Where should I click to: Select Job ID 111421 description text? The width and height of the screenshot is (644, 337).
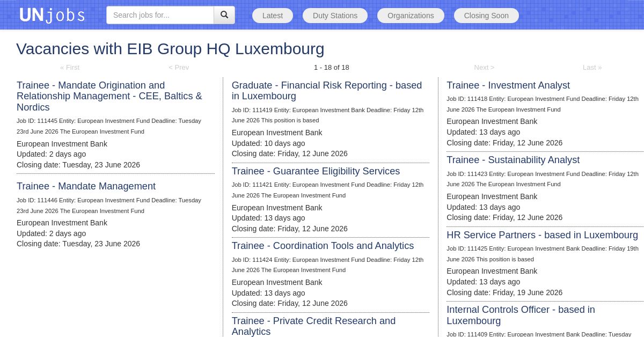[327, 190]
